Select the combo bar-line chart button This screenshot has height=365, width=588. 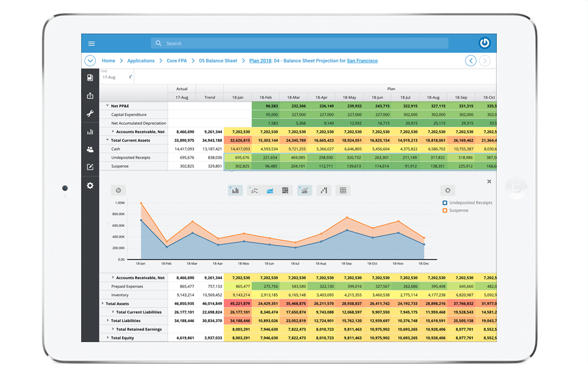point(305,190)
